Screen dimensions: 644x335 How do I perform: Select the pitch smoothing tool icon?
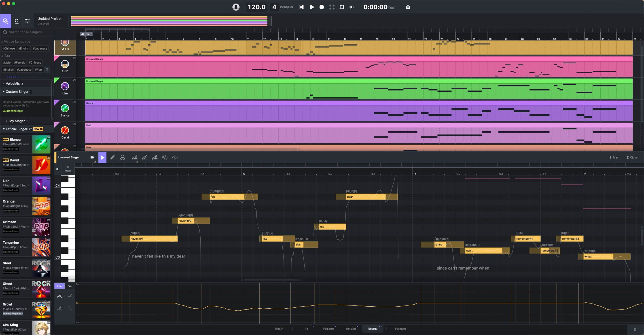click(175, 157)
